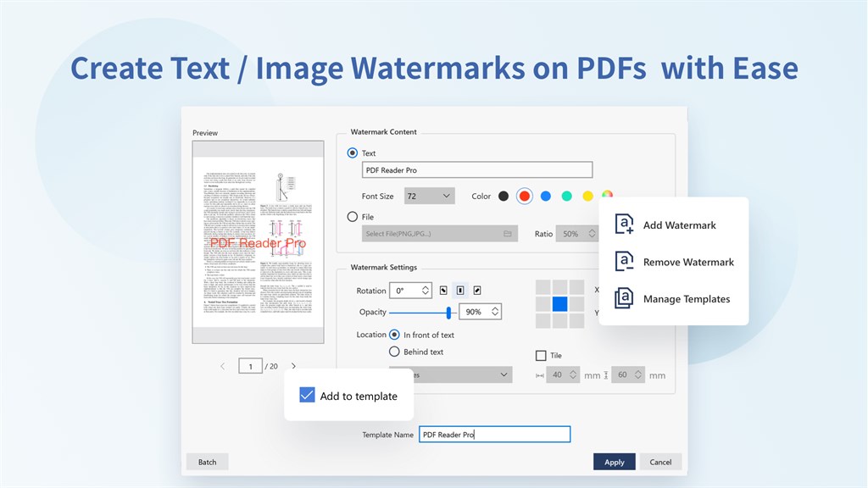Choose the top-left position grid cell
This screenshot has height=488, width=868.
[x=543, y=286]
